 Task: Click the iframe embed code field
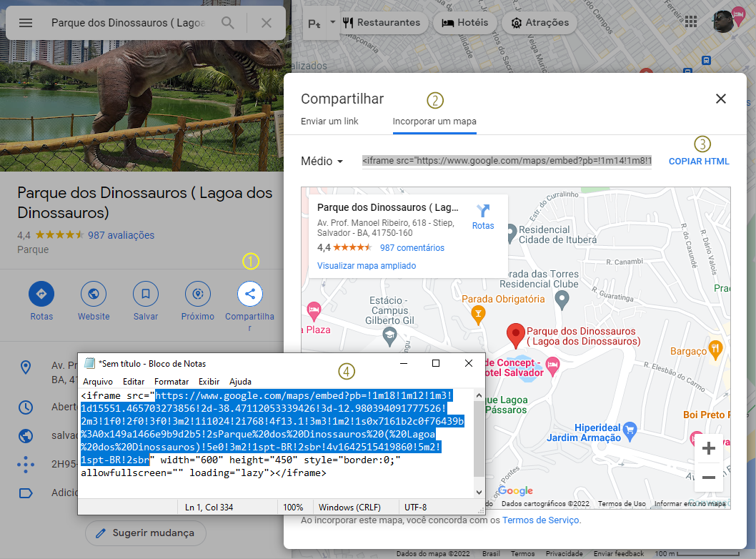click(x=507, y=161)
